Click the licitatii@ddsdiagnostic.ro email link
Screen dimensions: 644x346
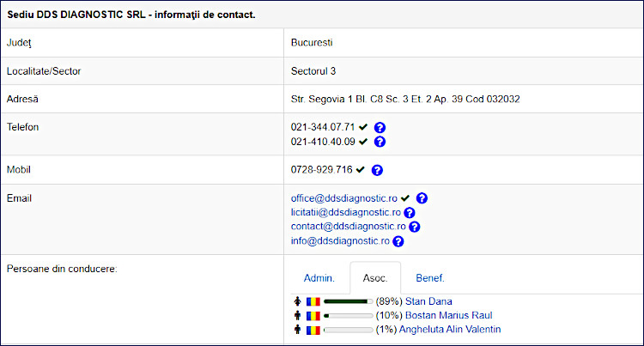(x=346, y=213)
